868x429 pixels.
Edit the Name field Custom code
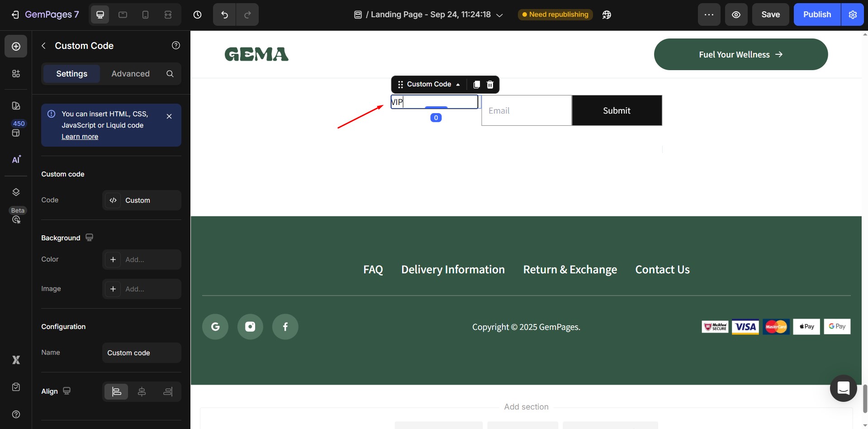142,353
